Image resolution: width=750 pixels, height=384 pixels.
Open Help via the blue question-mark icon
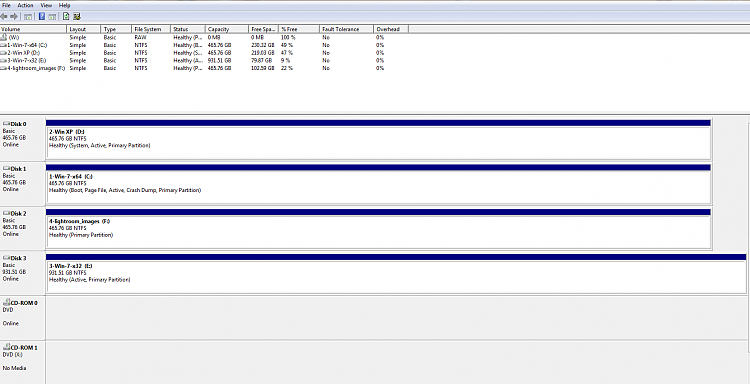42,17
